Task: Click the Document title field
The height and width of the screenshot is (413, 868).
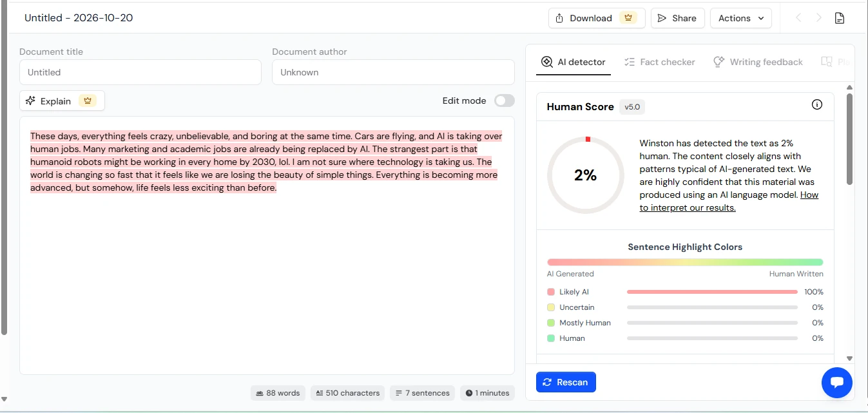Action: [140, 72]
